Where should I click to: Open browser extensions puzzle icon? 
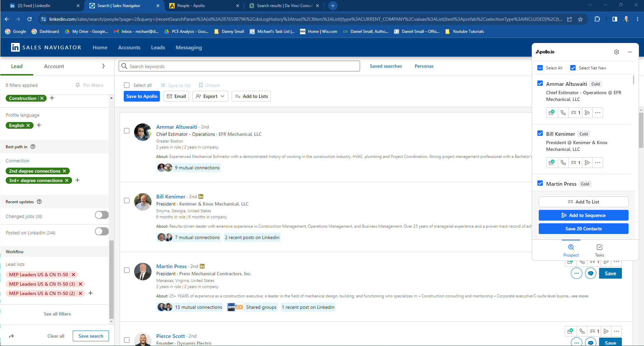597,19
